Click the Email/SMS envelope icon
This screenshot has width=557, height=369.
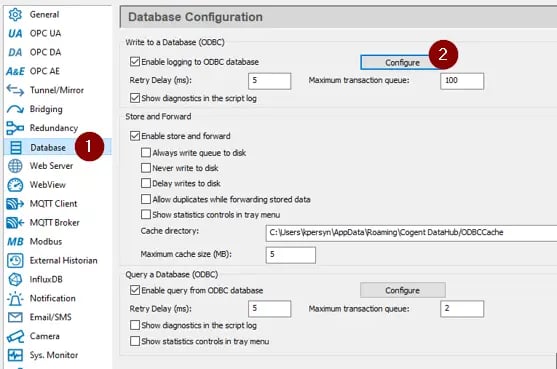click(15, 317)
